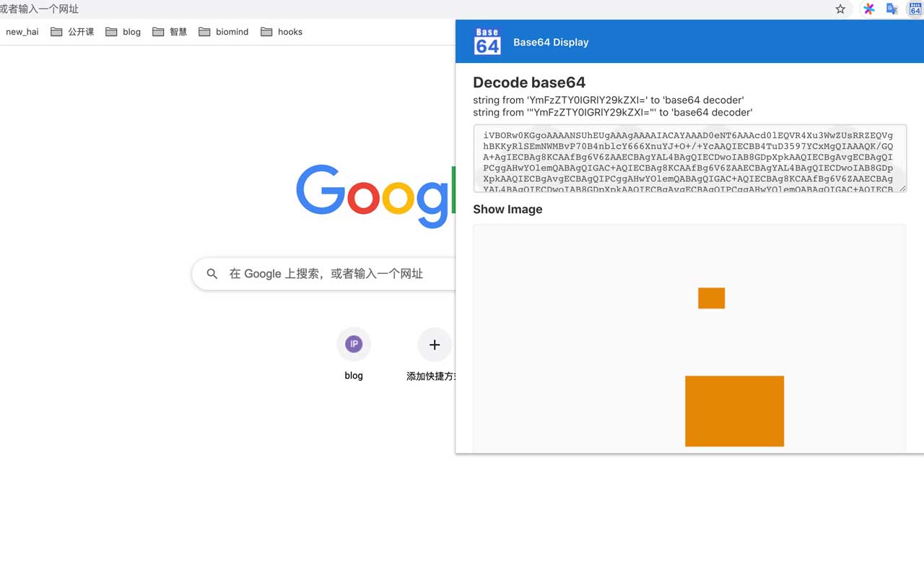Click the 添加快捷方式 button

[x=435, y=345]
